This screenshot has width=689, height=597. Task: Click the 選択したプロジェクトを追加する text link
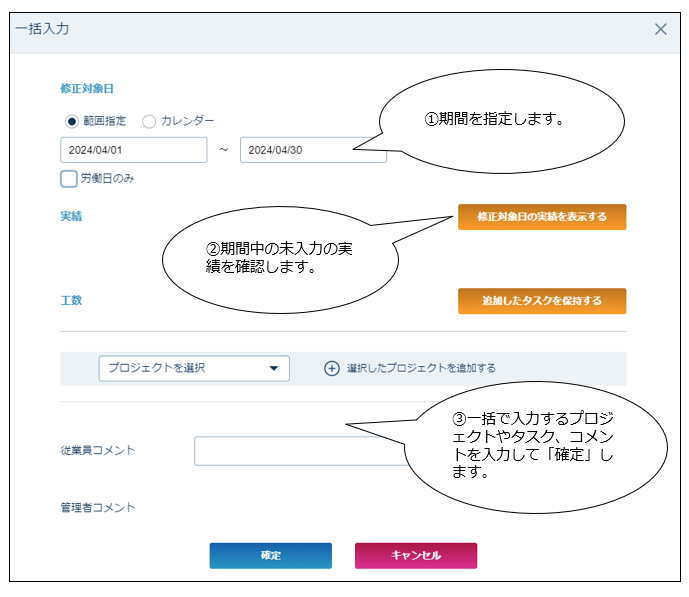point(421,368)
